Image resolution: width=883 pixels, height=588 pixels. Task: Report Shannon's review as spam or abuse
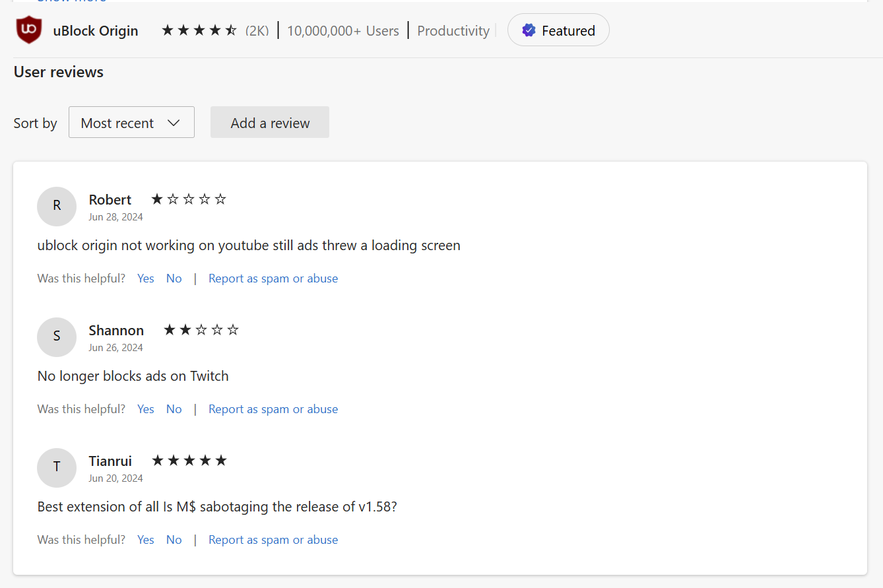click(273, 409)
